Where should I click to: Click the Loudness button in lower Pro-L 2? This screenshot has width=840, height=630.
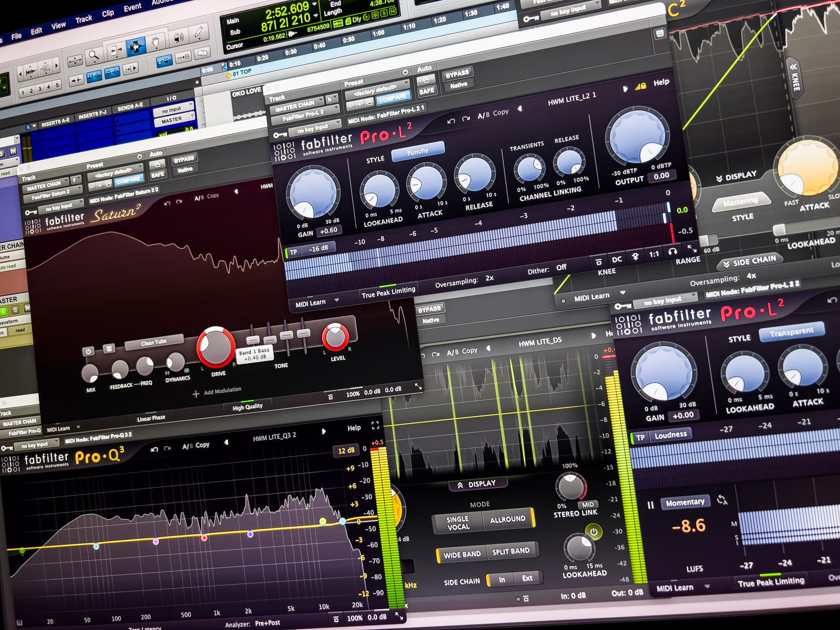670,435
